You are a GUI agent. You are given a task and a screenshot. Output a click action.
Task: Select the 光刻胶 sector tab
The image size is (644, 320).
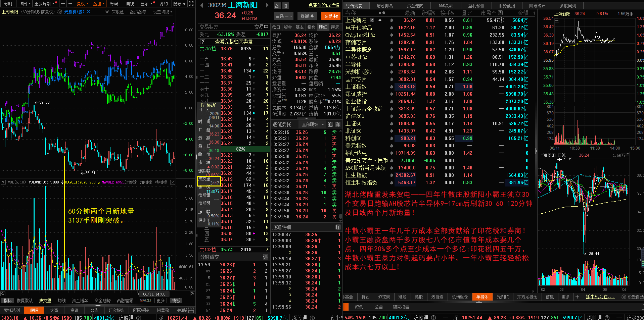tap(503, 297)
